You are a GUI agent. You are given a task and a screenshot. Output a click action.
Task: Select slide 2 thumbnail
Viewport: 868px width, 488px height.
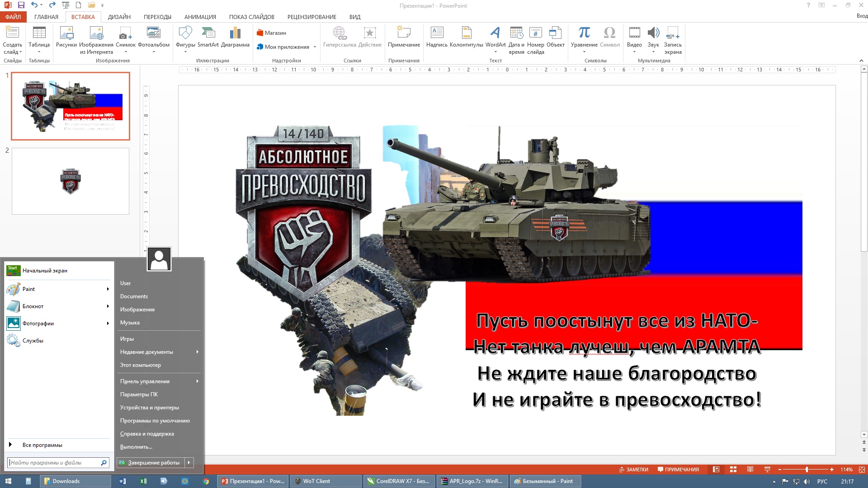tap(71, 181)
